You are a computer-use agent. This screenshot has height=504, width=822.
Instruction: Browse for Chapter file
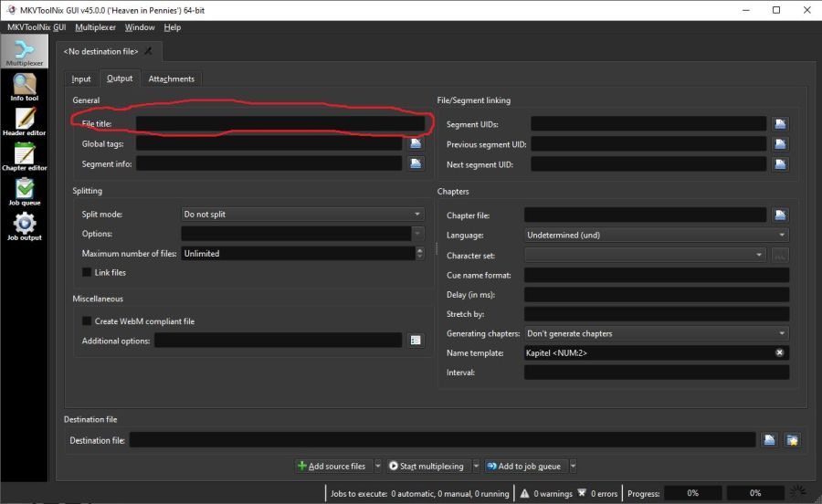pyautogui.click(x=780, y=215)
